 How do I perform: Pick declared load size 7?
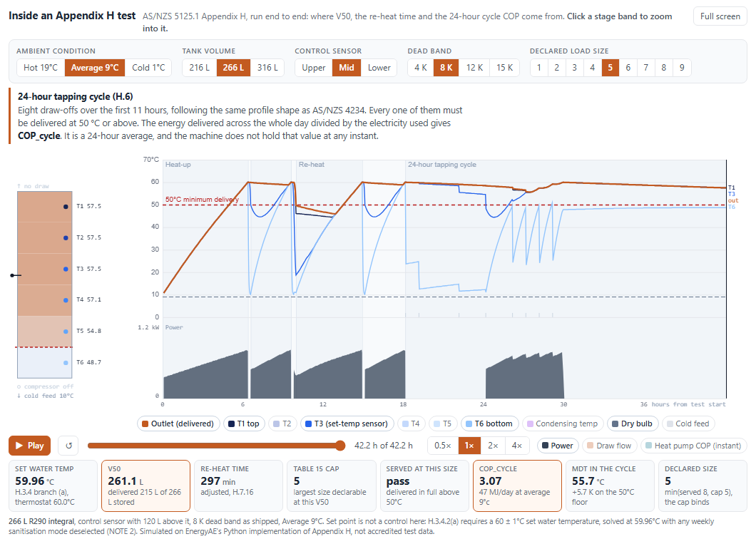point(646,68)
